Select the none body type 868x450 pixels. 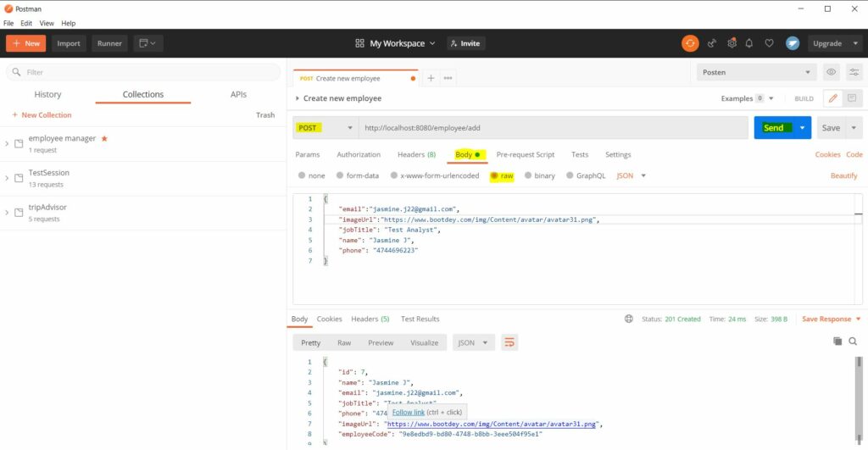[302, 175]
